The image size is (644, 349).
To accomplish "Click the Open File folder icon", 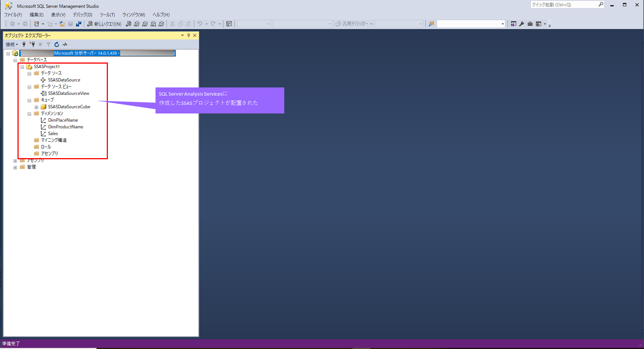I will coord(62,24).
